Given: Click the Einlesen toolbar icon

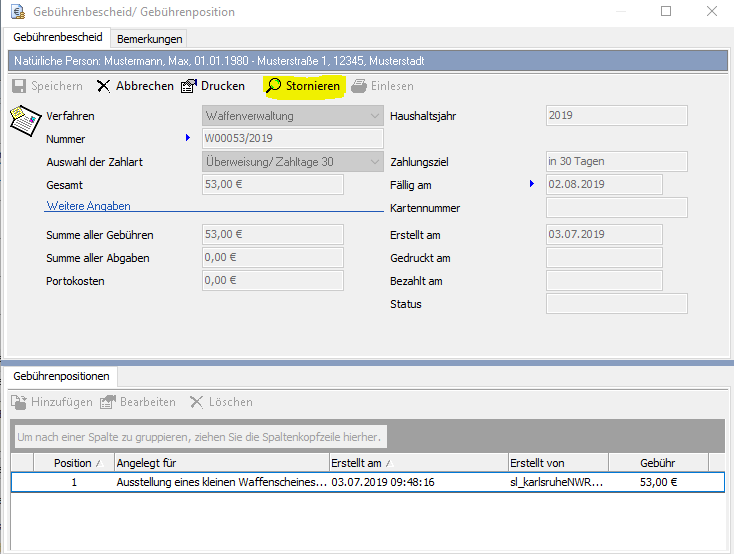Looking at the screenshot, I should (x=358, y=86).
